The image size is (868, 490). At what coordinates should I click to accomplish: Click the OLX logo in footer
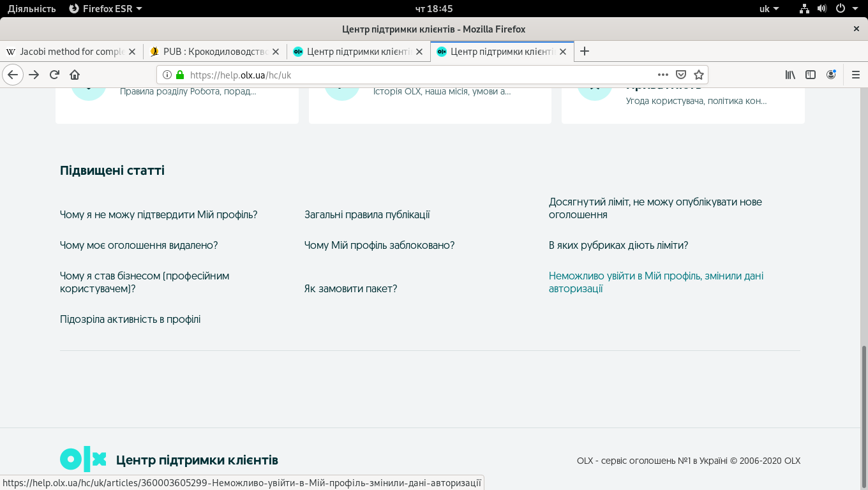point(83,459)
